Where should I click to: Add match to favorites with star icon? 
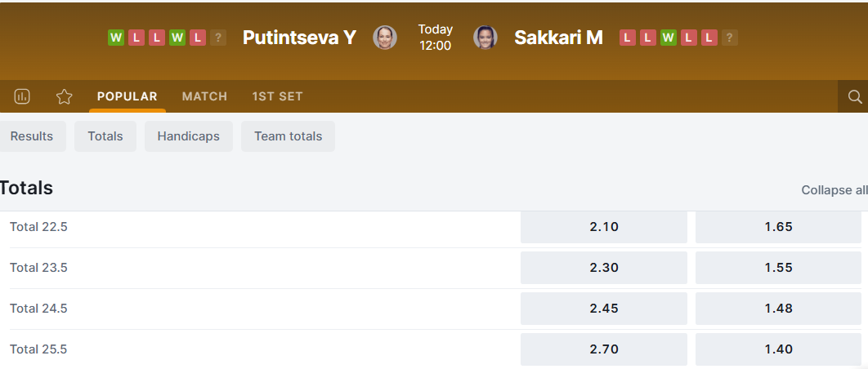pos(65,96)
